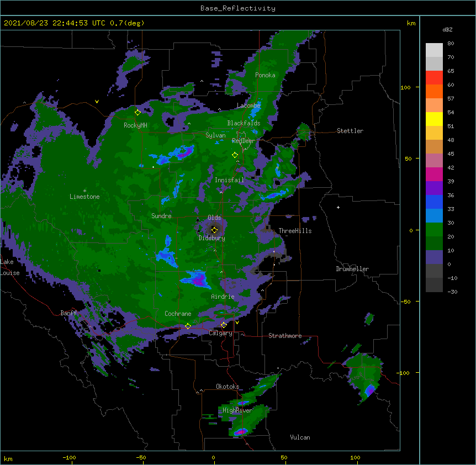Screen dimensions: 476x465
Task: Click the magenta storm core northwest of Airdrie
Action: click(x=199, y=280)
